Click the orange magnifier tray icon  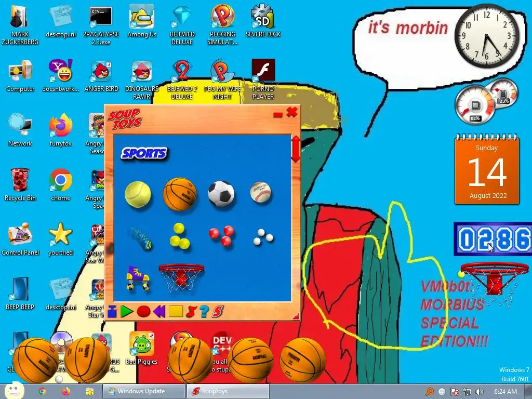[430, 392]
